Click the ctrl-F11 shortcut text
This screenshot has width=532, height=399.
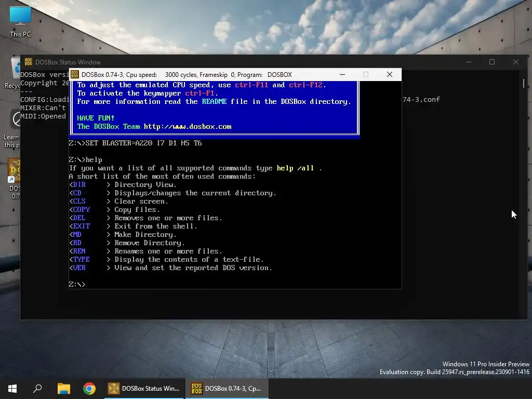tap(251, 85)
